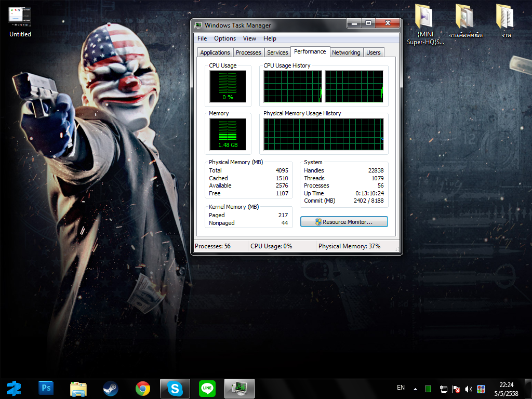Click the speaker volume tray icon
532x399 pixels.
tap(469, 389)
